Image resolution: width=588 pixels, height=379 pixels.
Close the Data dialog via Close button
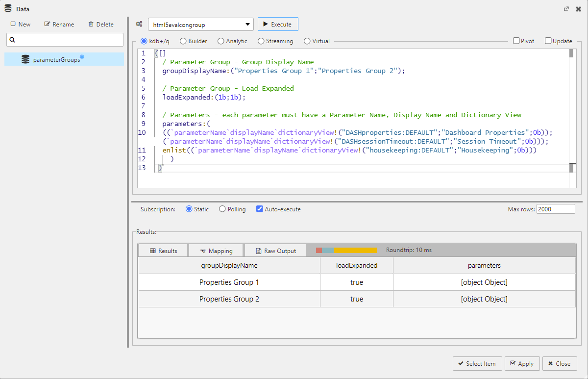tap(560, 363)
